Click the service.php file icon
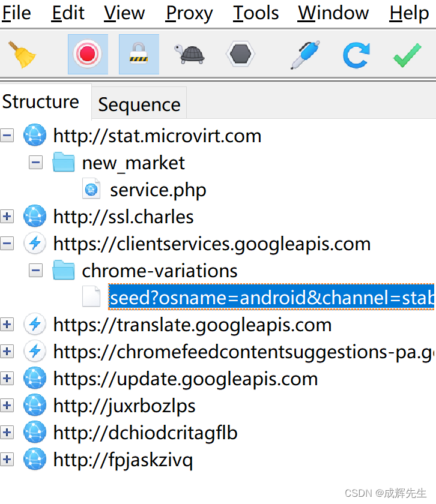 [91, 188]
